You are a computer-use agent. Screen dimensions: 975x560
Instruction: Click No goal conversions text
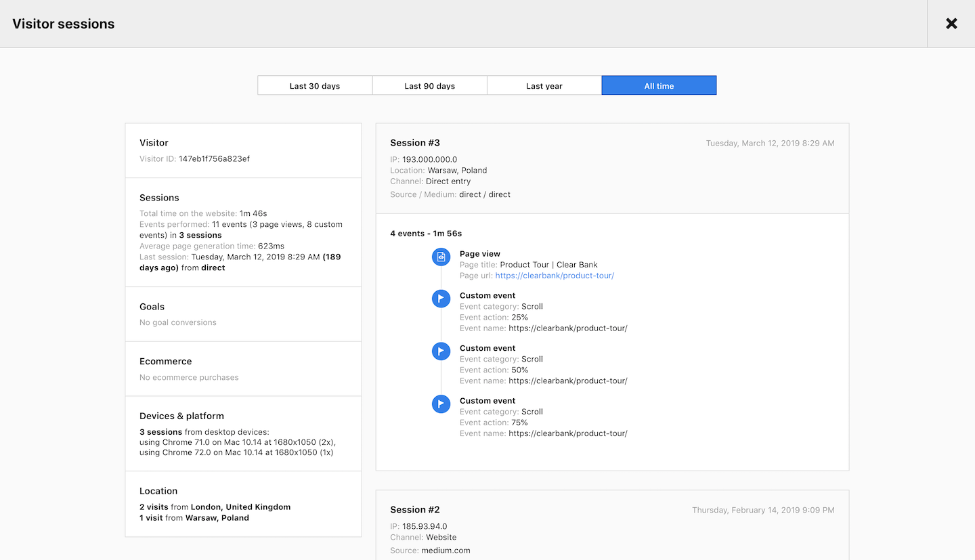point(178,322)
